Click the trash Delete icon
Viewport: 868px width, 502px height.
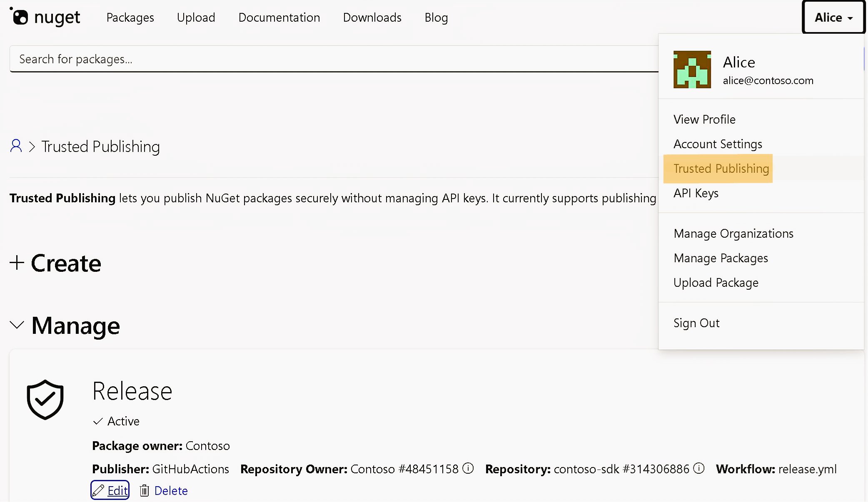pos(145,490)
